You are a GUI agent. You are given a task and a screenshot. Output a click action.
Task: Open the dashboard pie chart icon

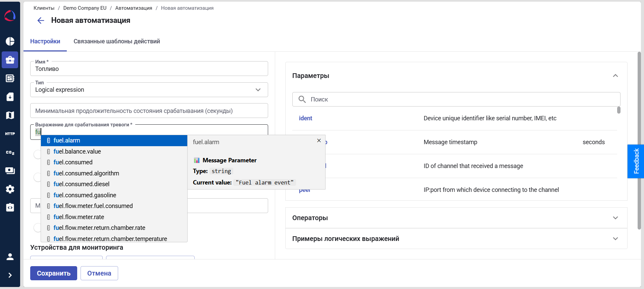click(10, 41)
